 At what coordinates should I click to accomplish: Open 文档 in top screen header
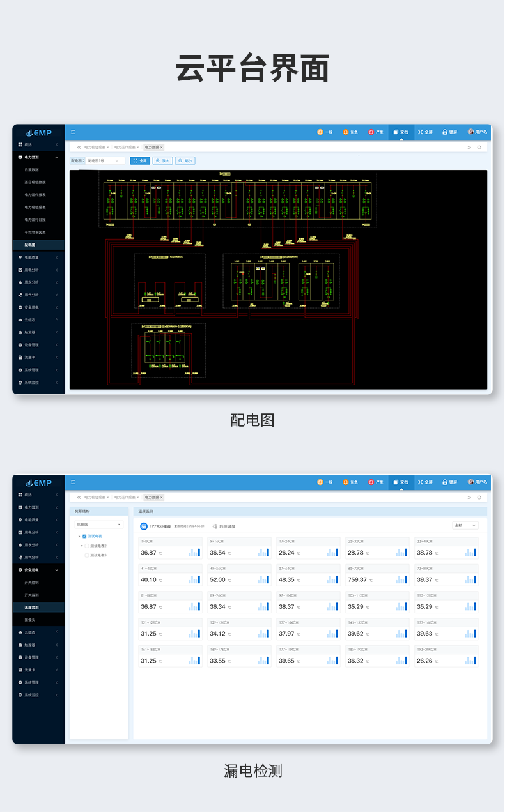click(x=401, y=132)
